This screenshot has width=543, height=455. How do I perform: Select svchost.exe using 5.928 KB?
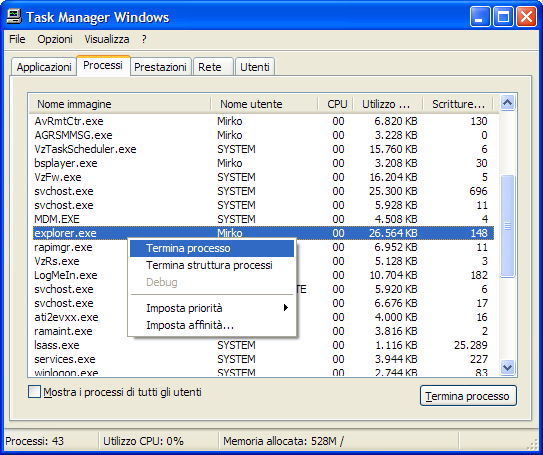click(x=263, y=205)
